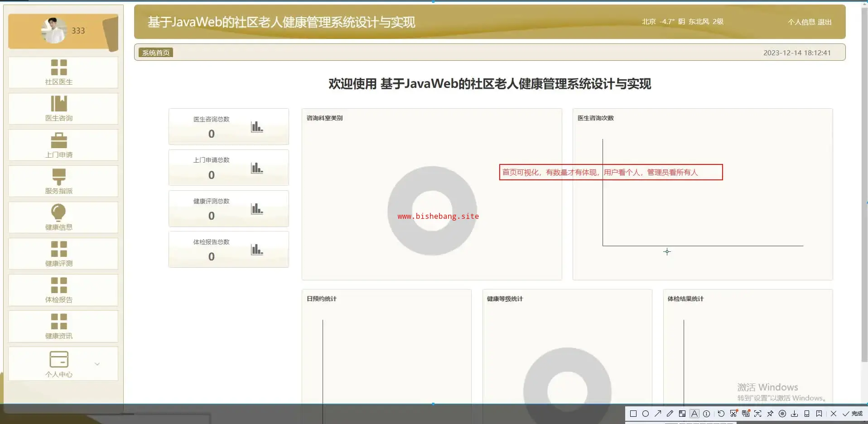Open the 社区医生 sidebar menu
868x424 pixels.
[63, 72]
